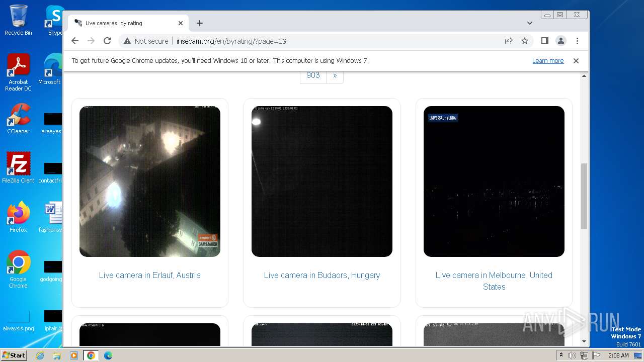Go to page 903 in pagination
Viewport: 644px width, 362px height.
pyautogui.click(x=313, y=75)
